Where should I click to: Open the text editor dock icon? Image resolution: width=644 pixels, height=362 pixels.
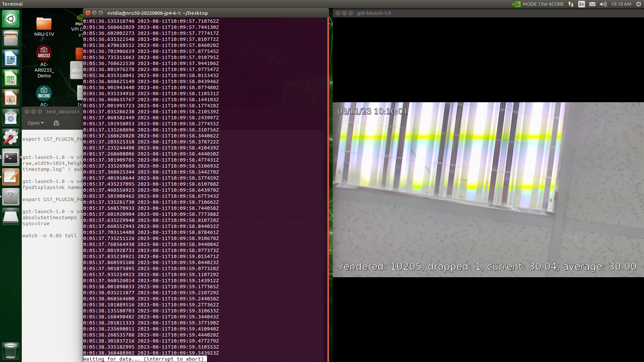tap(11, 177)
